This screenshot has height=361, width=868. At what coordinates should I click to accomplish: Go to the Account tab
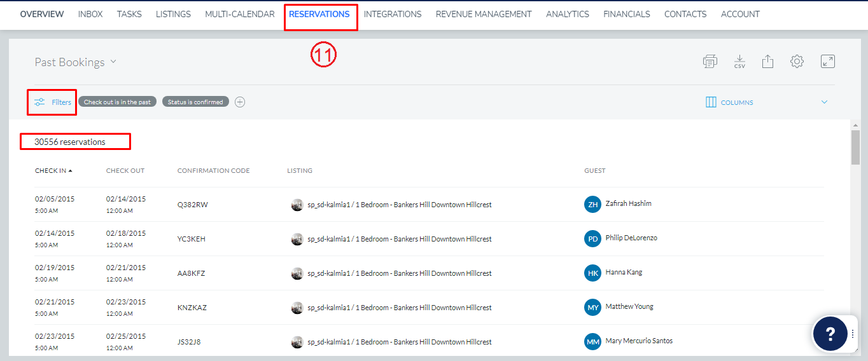pyautogui.click(x=740, y=14)
